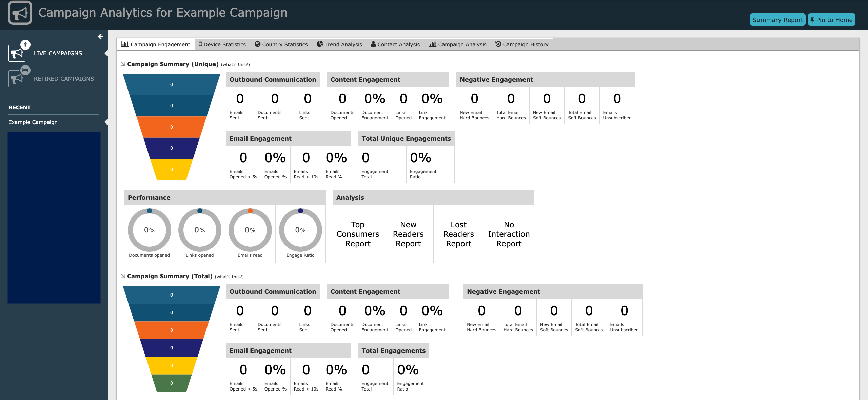
Task: Click the Trend Analysis pie chart icon
Action: [x=320, y=44]
